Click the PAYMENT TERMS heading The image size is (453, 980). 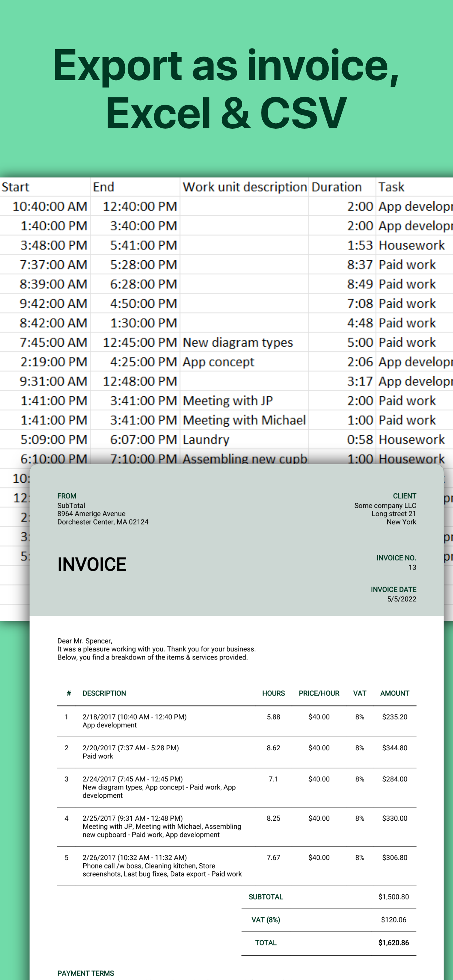86,973
